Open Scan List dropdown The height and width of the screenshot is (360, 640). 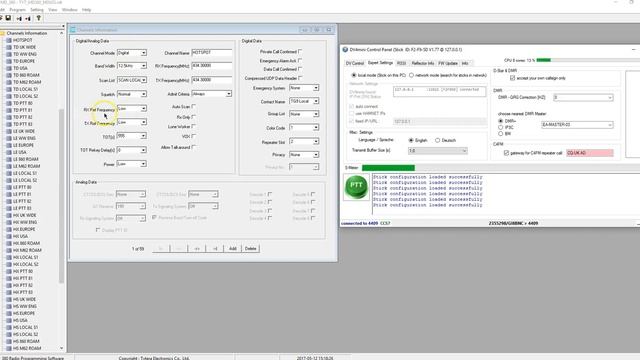pyautogui.click(x=143, y=80)
